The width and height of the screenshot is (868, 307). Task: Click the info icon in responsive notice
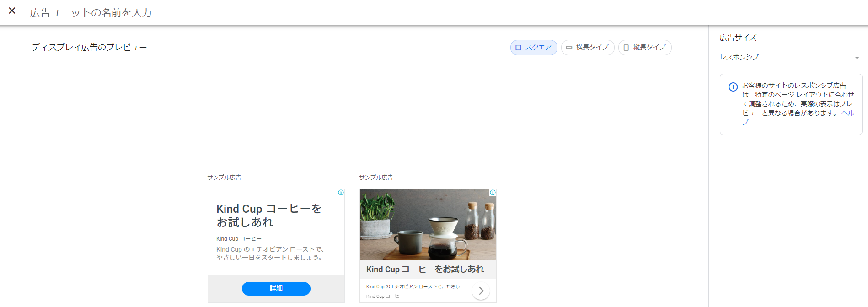(x=733, y=87)
